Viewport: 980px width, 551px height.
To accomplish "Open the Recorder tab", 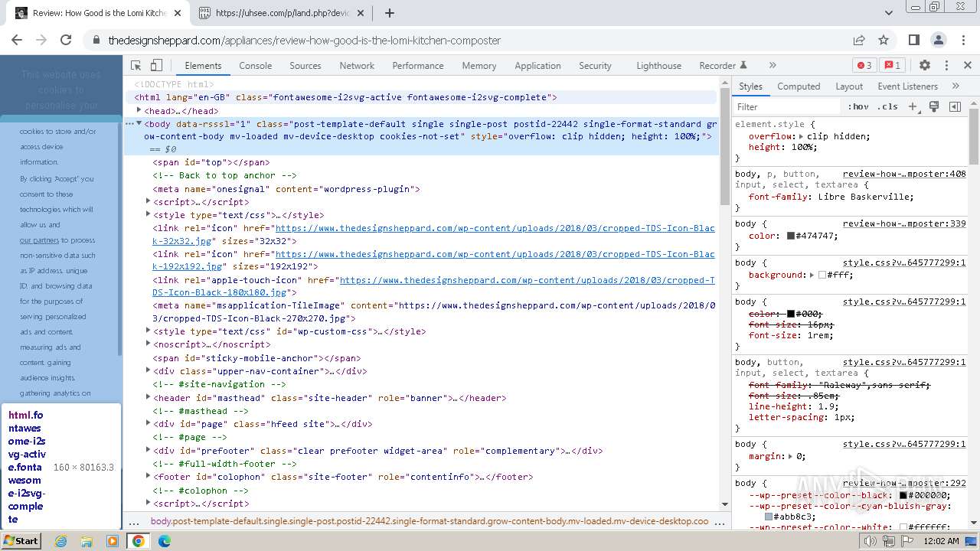I will [x=723, y=66].
